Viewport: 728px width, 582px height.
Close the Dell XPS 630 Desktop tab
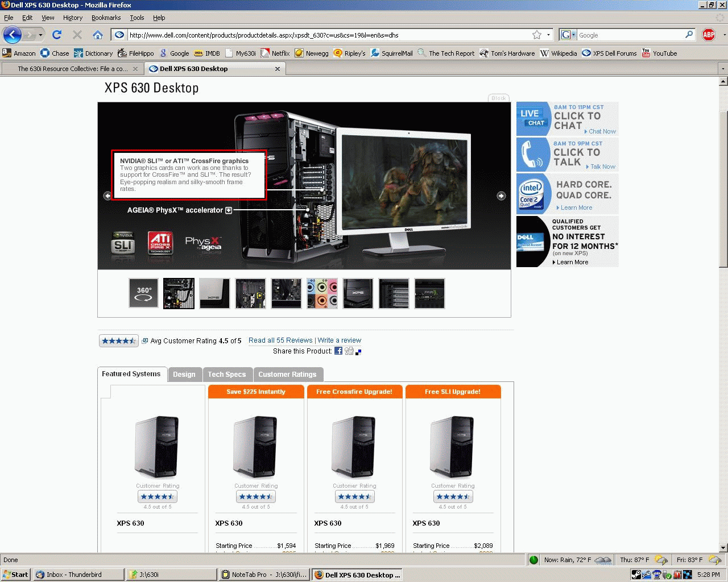coord(278,69)
